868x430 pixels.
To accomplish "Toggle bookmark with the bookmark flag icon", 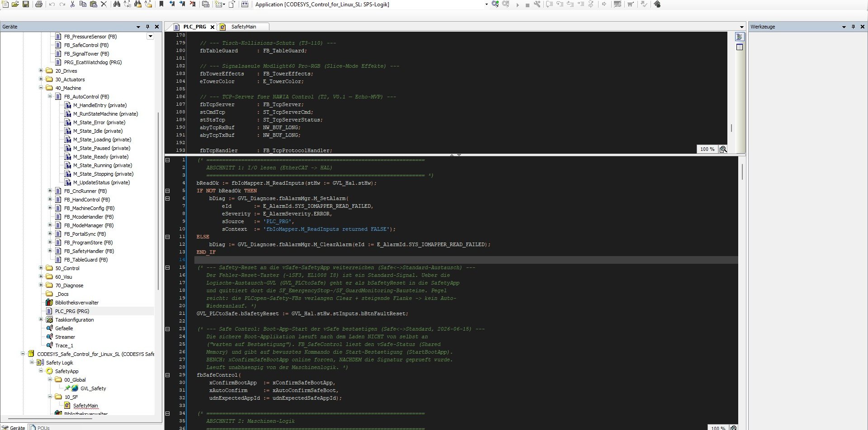I will 161,4.
